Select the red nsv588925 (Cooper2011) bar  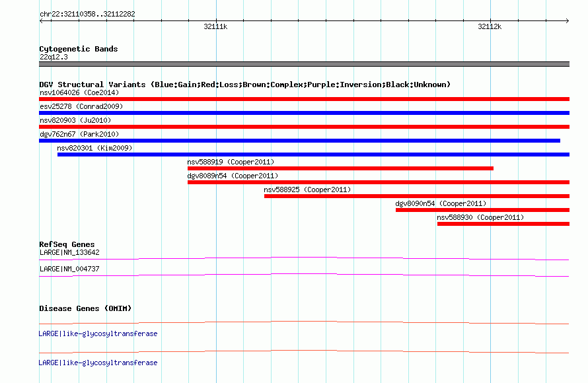(417, 196)
